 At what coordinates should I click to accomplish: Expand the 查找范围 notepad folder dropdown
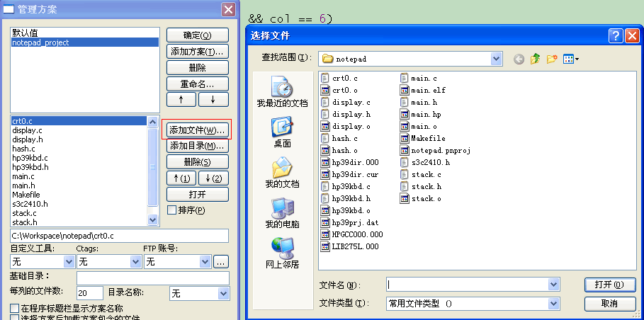(497, 59)
